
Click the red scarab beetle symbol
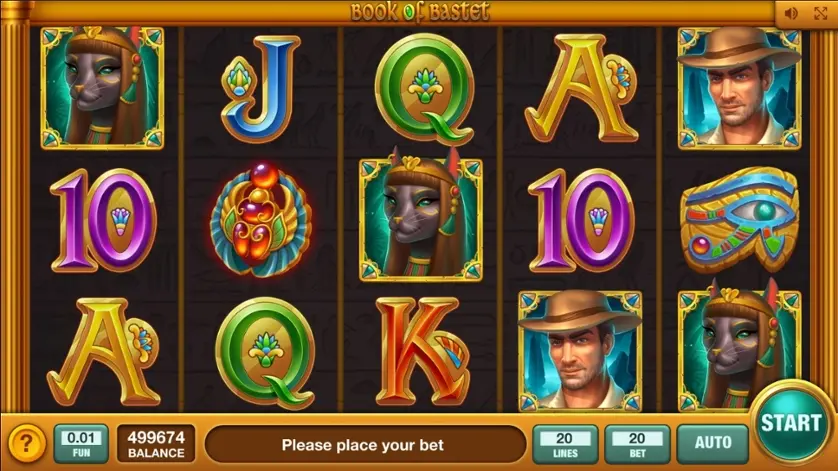[x=261, y=220]
